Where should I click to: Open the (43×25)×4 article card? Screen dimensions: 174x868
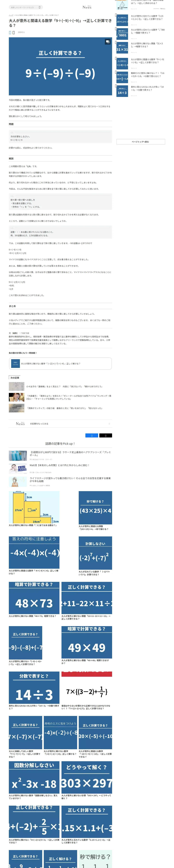click(95, 511)
